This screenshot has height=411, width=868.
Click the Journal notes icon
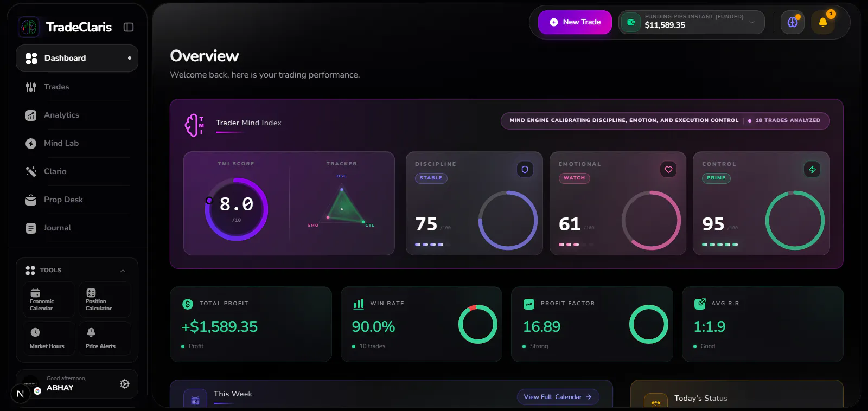coord(31,228)
